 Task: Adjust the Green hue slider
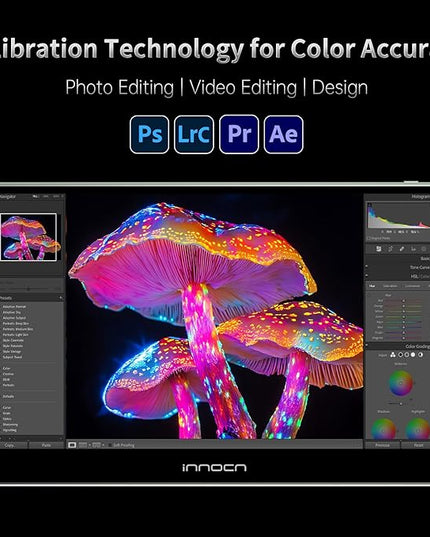404,317
